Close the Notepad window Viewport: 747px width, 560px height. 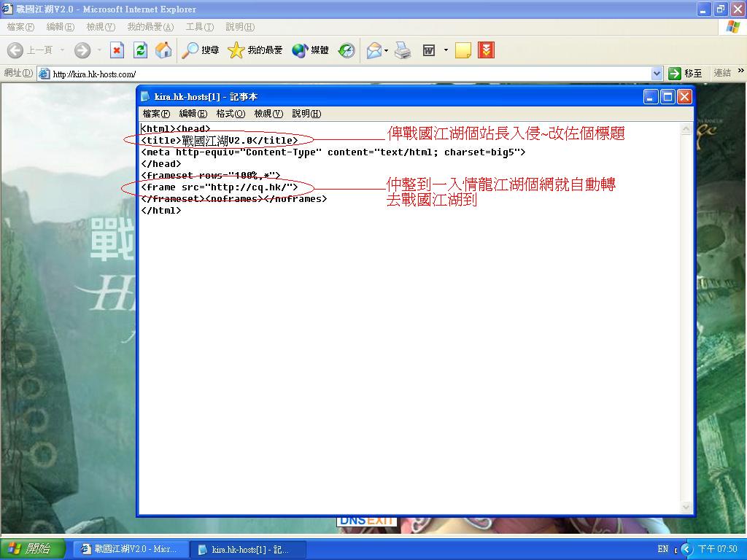coord(684,97)
